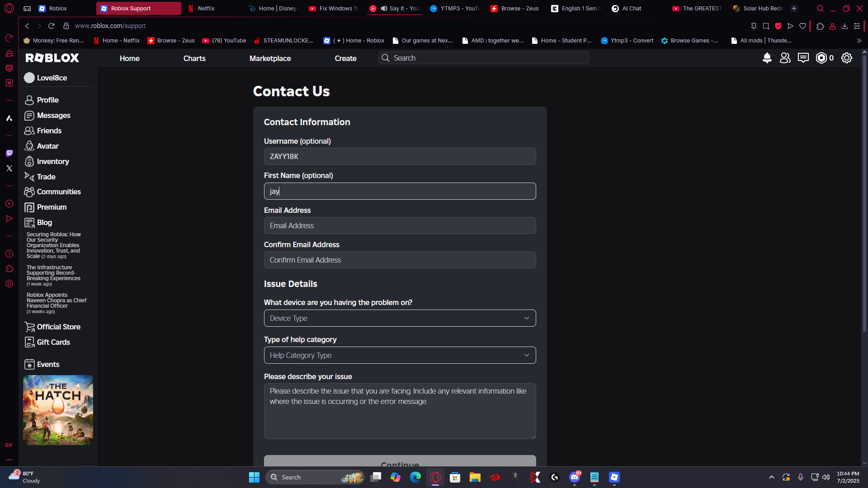Viewport: 868px width, 488px height.
Task: Open the volume icon in system tray
Action: [x=826, y=477]
